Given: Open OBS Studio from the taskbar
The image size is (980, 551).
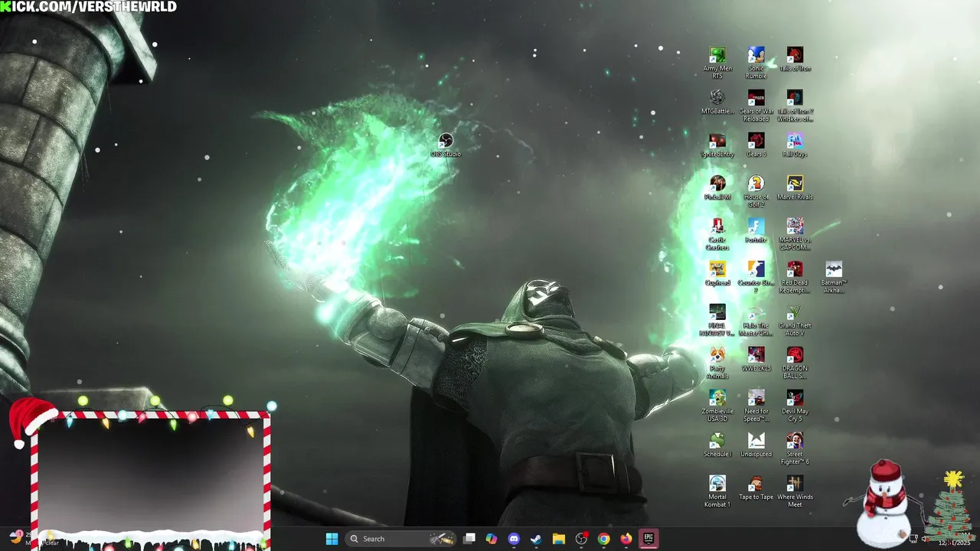Looking at the screenshot, I should [581, 539].
